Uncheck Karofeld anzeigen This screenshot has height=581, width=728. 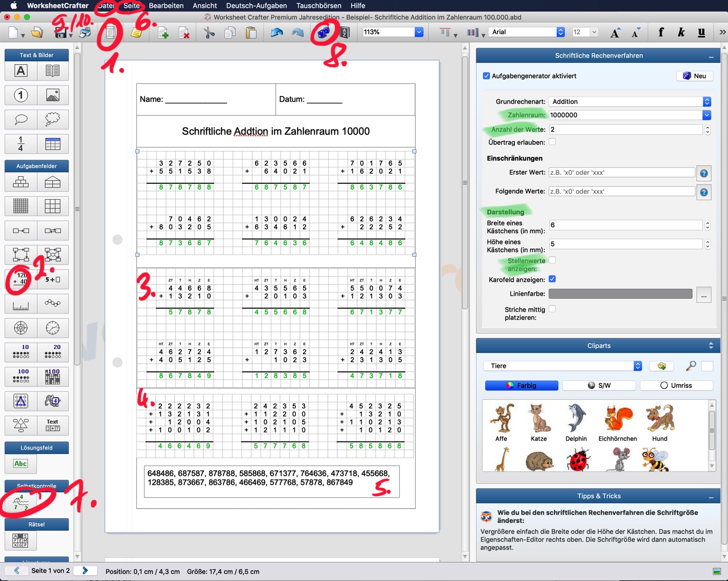click(x=552, y=279)
